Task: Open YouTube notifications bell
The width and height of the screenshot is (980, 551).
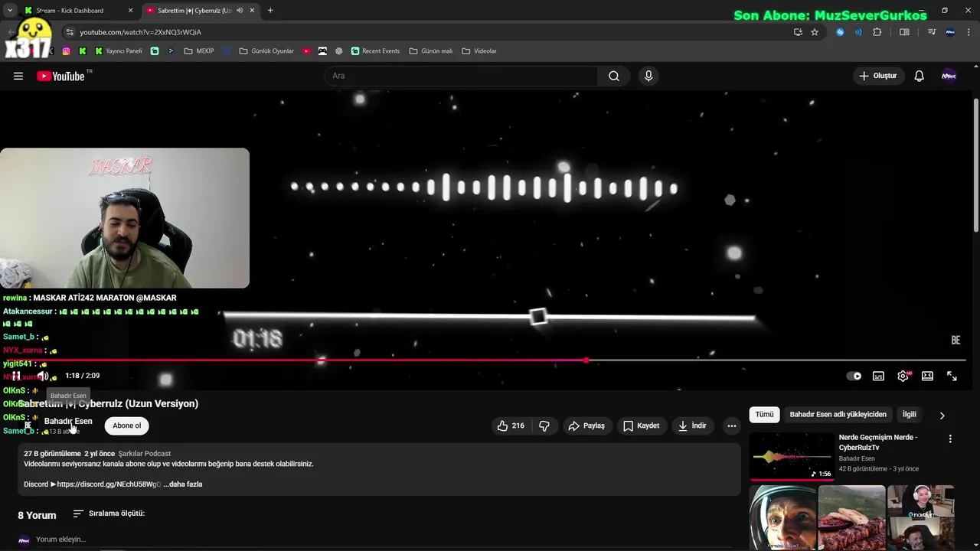Action: tap(920, 76)
